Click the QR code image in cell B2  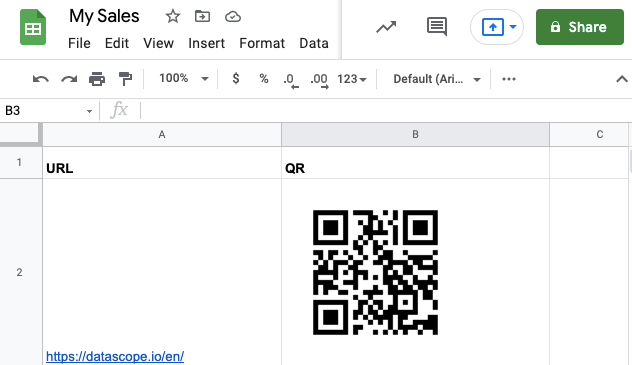pyautogui.click(x=375, y=272)
